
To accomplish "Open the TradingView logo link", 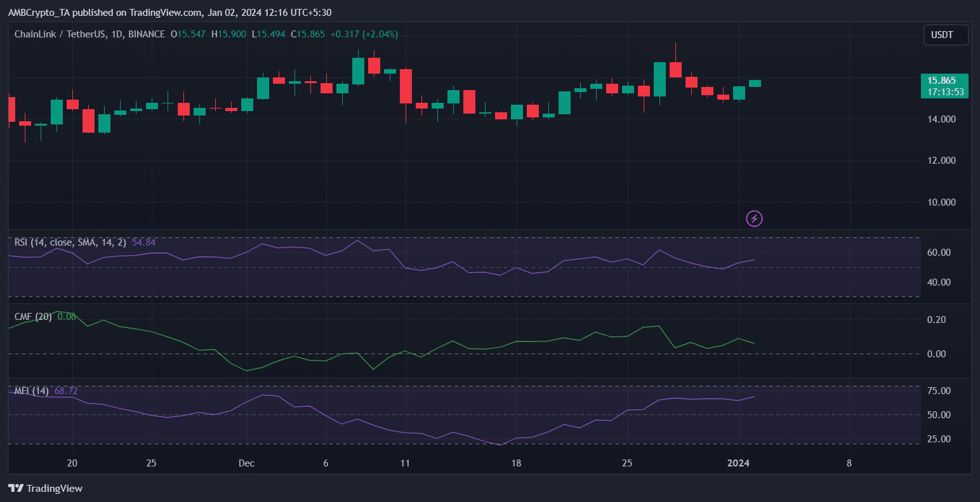I will point(45,489).
